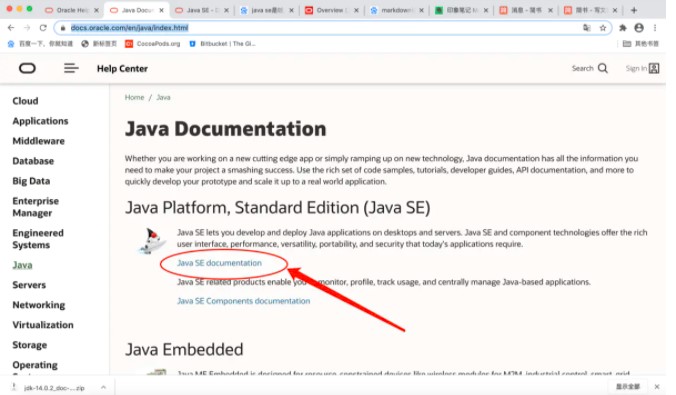Screen dimensions: 676x395
Task: Click the browser back arrow
Action: [11, 28]
